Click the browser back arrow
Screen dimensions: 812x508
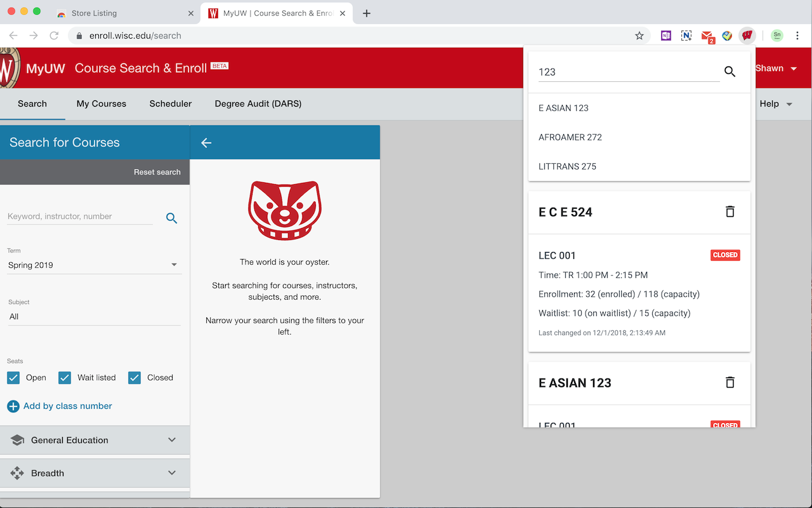click(13, 36)
